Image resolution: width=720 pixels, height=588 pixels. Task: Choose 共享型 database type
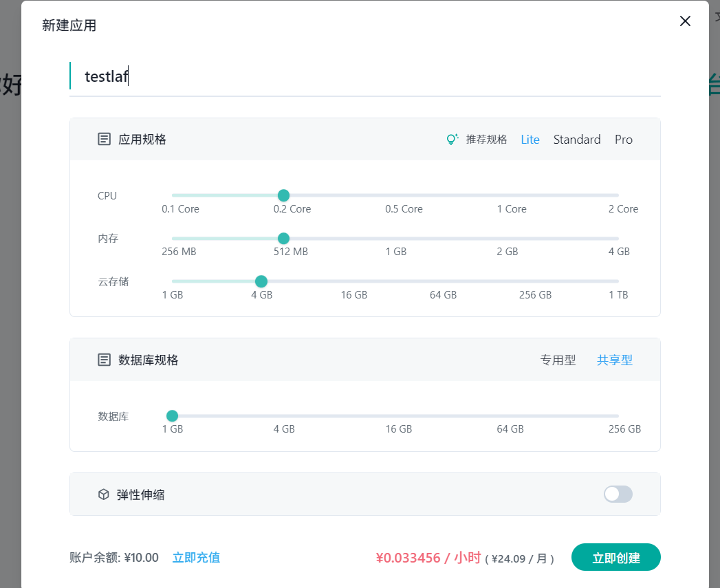pyautogui.click(x=614, y=360)
